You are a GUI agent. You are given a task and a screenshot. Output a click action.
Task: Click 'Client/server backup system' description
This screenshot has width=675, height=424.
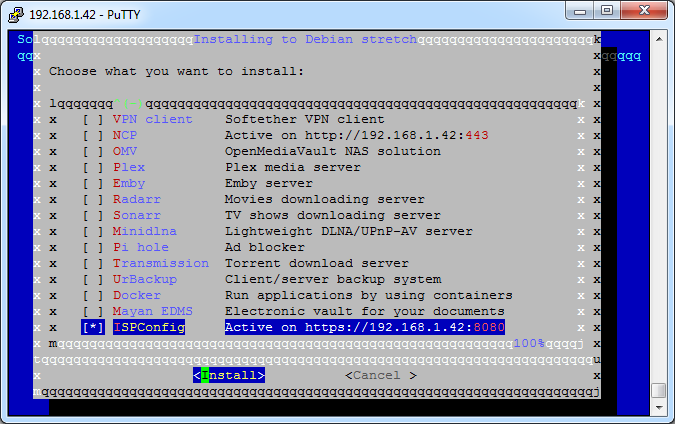333,279
